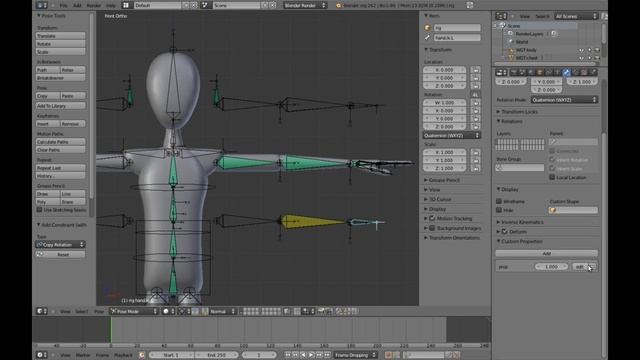This screenshot has width=640, height=360.
Task: Open the Blender Render engine dropdown
Action: coord(305,5)
